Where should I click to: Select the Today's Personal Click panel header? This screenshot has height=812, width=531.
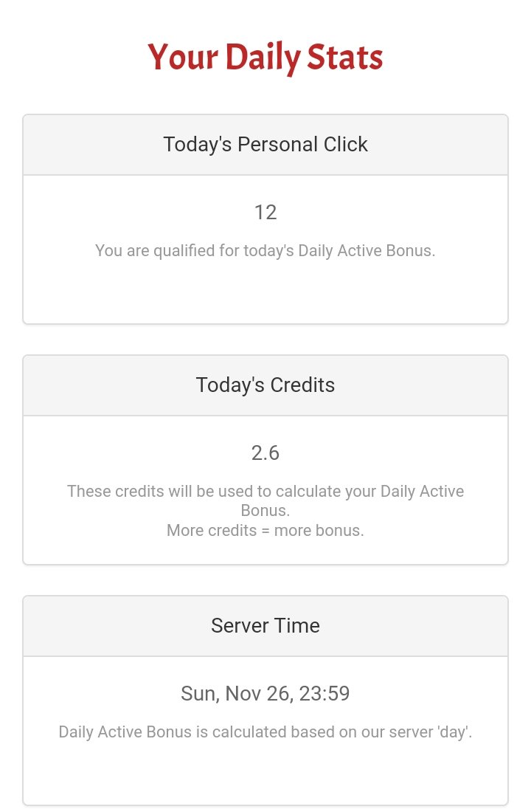click(x=265, y=145)
